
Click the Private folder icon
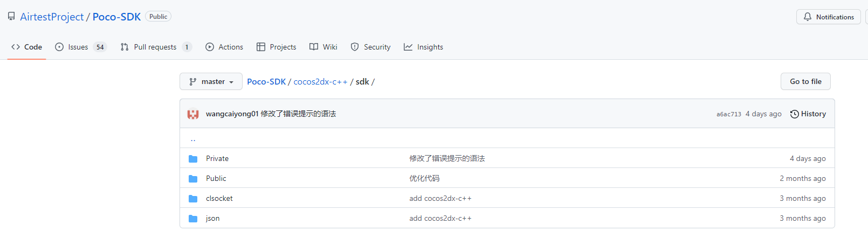tap(193, 159)
